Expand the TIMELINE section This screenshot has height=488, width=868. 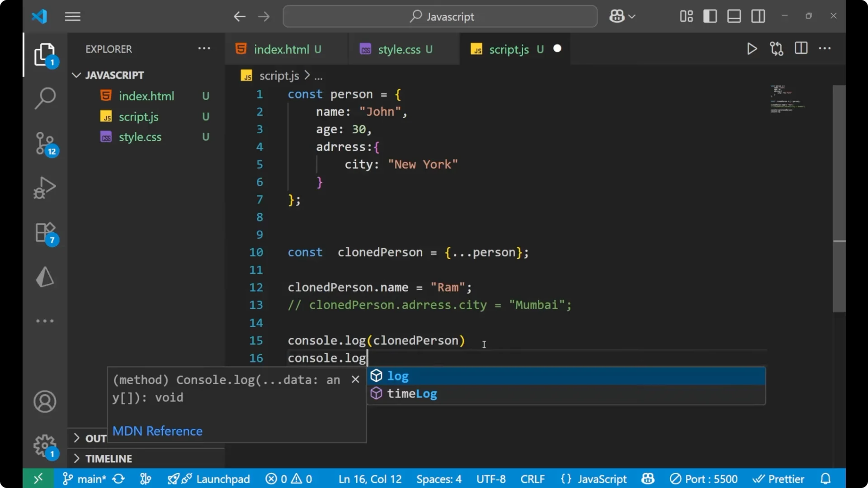pyautogui.click(x=108, y=458)
